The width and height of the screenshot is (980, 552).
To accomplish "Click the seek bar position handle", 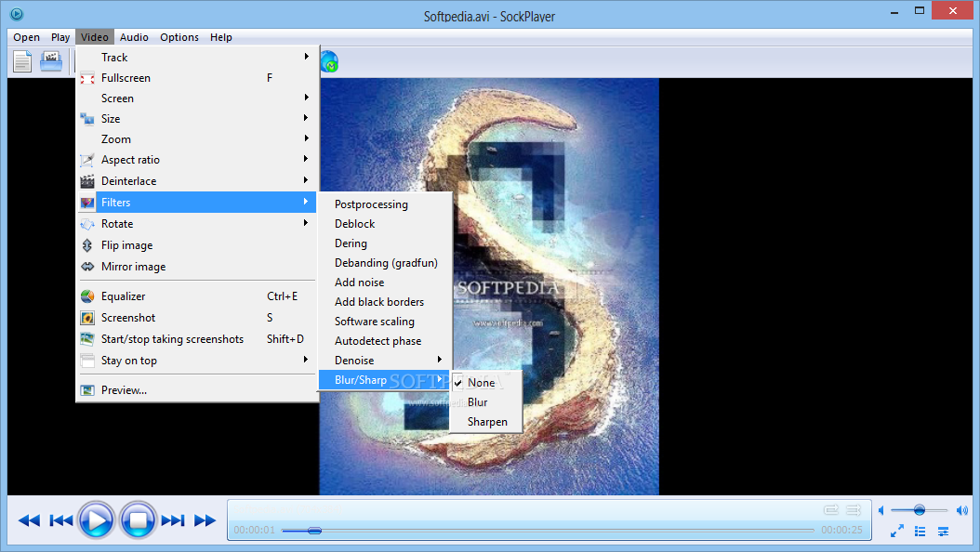I will tap(314, 530).
